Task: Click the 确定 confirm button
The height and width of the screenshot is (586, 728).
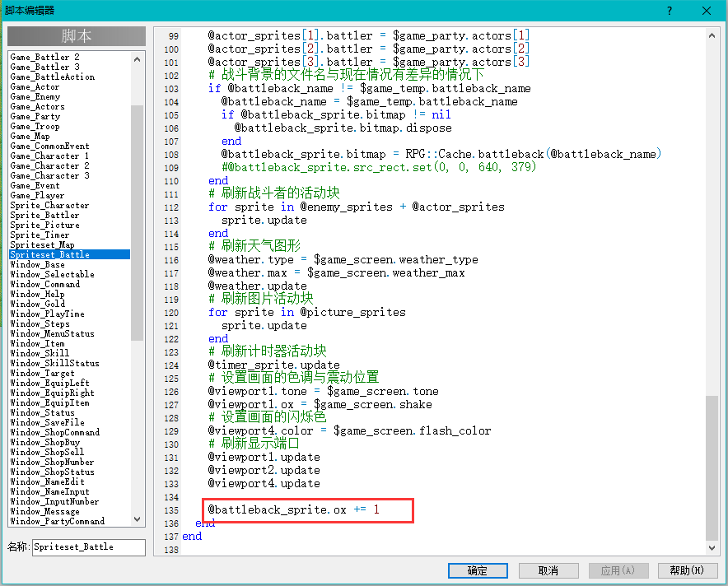Action: coord(478,570)
